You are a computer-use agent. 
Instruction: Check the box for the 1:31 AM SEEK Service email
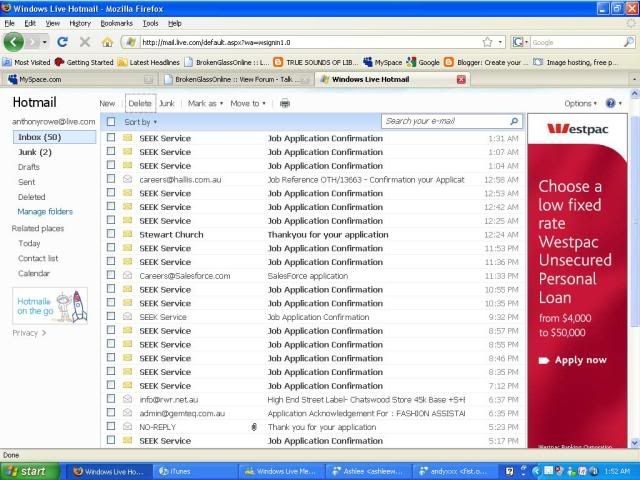pos(111,138)
